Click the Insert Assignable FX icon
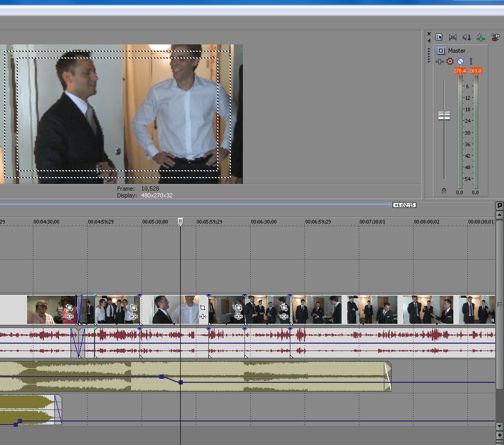Screen dimensions: 504x445 (x=495, y=37)
